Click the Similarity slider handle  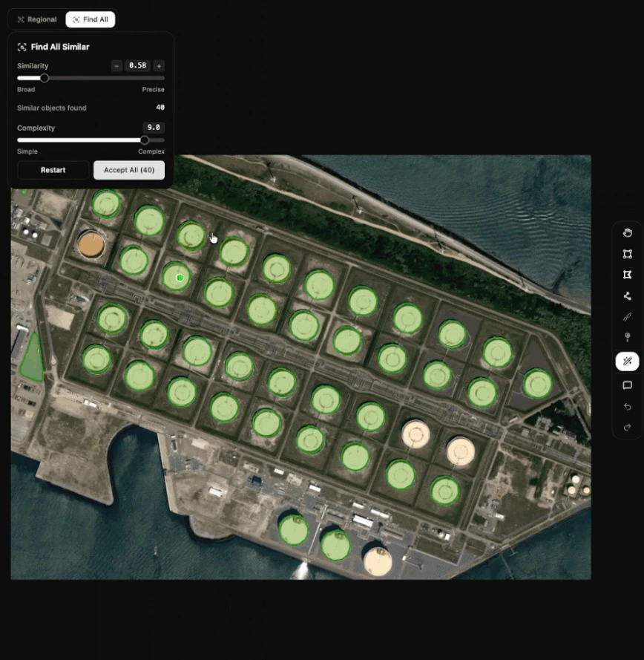[45, 78]
